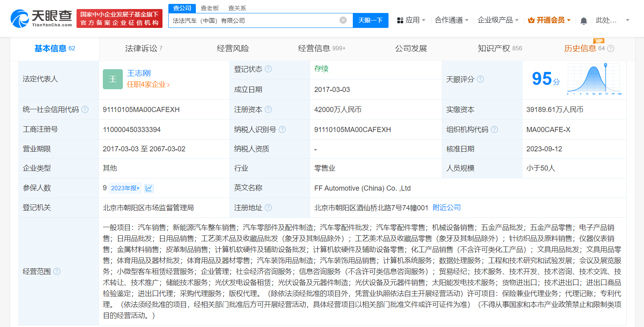
Task: Clear the search box text
Action: tap(343, 20)
